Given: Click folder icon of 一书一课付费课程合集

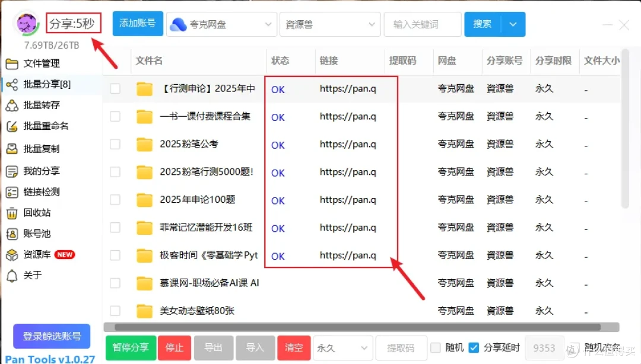Looking at the screenshot, I should (x=144, y=116).
